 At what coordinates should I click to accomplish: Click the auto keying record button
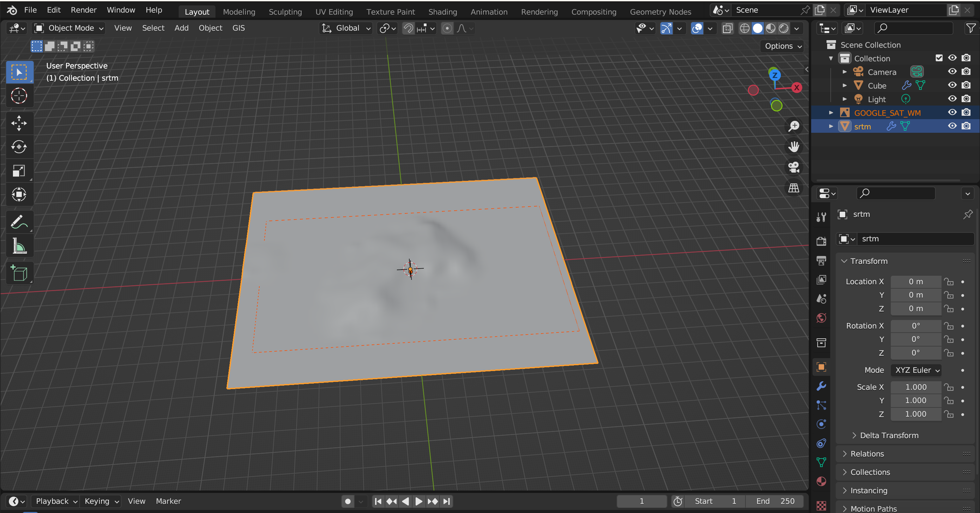tap(348, 501)
